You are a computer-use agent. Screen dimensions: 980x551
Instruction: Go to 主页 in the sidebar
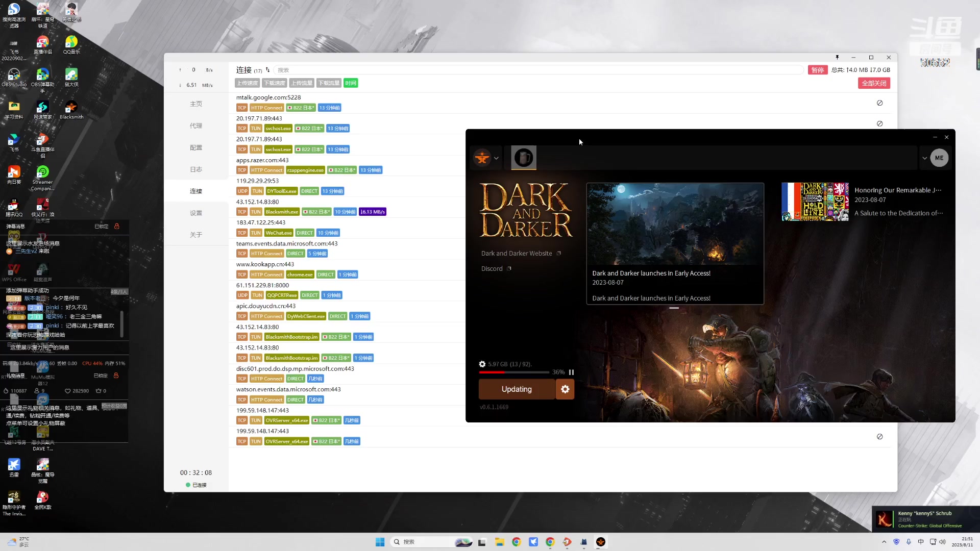pyautogui.click(x=196, y=104)
